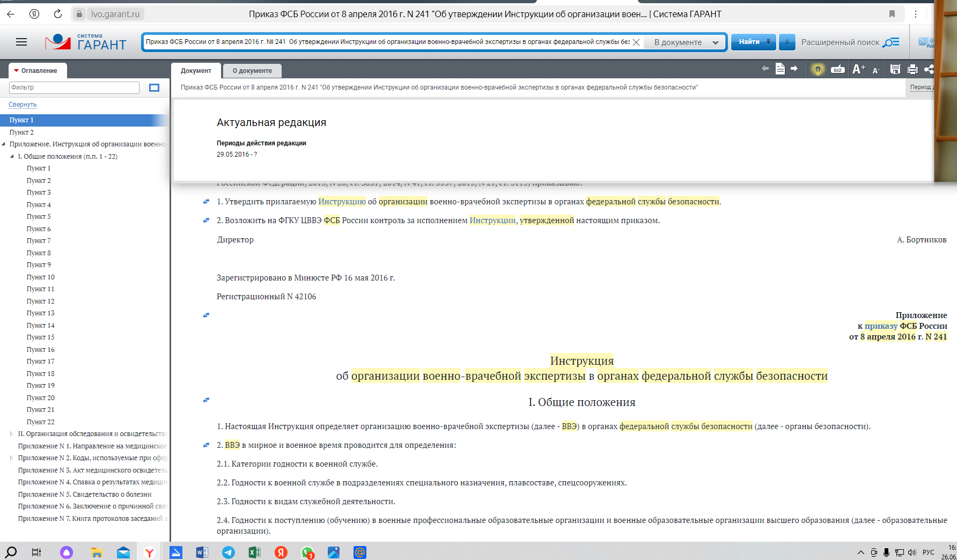This screenshot has width=957, height=560.
Task: Bookmark this page in the address bar
Action: 892,14
